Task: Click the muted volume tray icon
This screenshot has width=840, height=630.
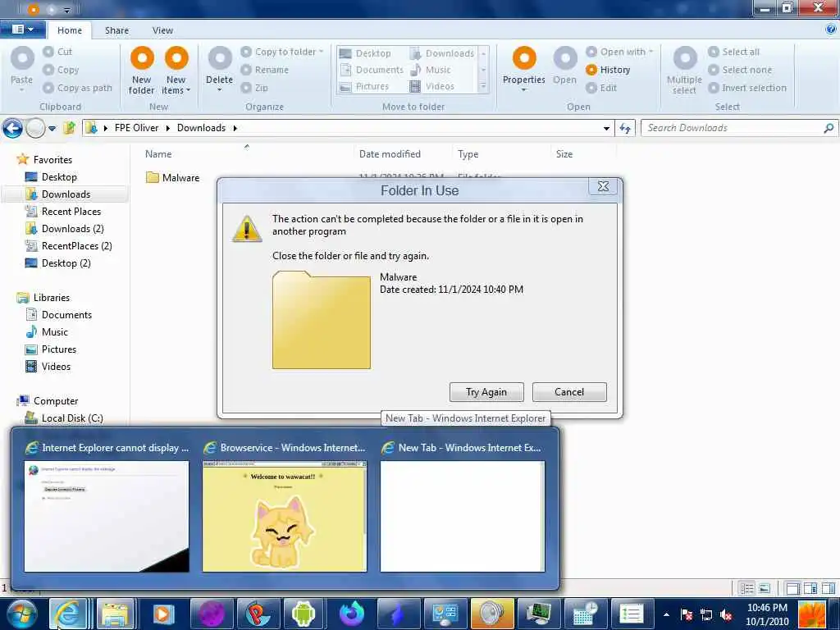Action: 726,615
